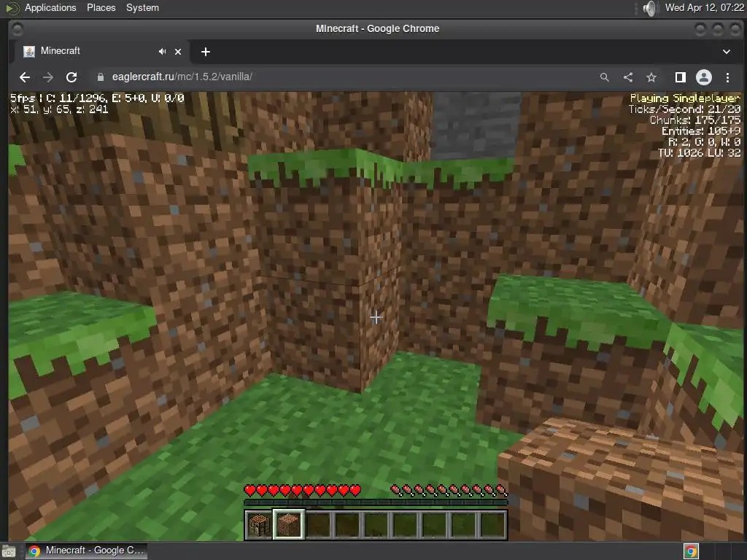Click the hunger drumsticks bar
747x560 pixels.
tap(449, 490)
